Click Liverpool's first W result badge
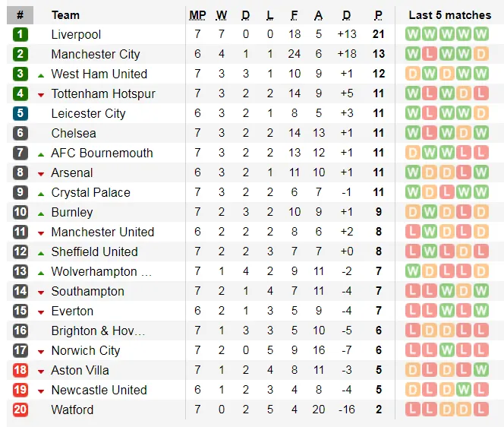The width and height of the screenshot is (504, 427). coord(413,34)
